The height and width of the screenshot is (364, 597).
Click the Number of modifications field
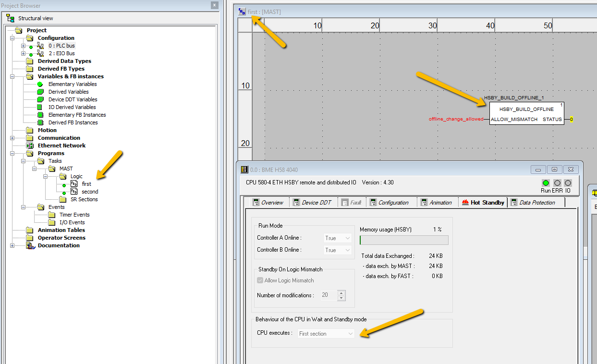point(329,295)
